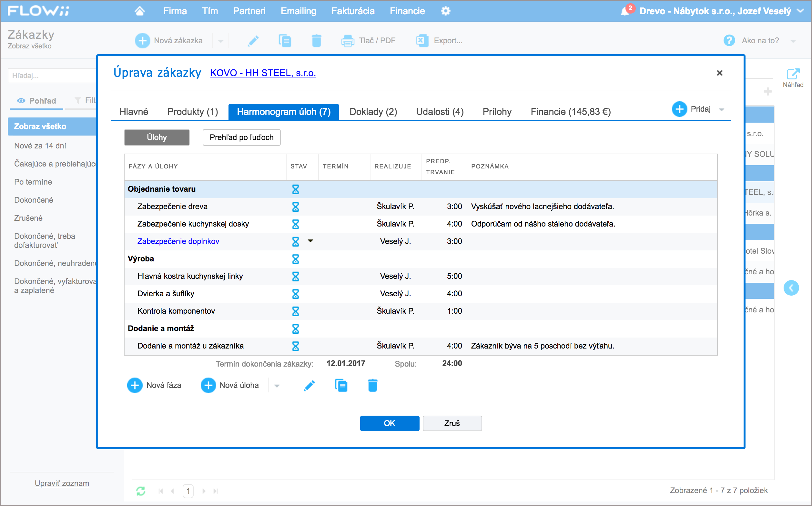The width and height of the screenshot is (812, 506).
Task: Click the refresh icon in the pager
Action: click(141, 491)
